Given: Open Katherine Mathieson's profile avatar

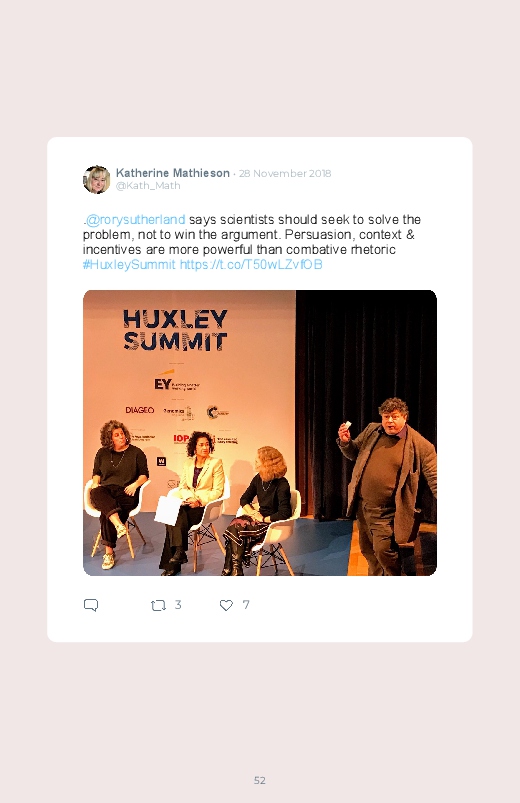Looking at the screenshot, I should point(97,179).
